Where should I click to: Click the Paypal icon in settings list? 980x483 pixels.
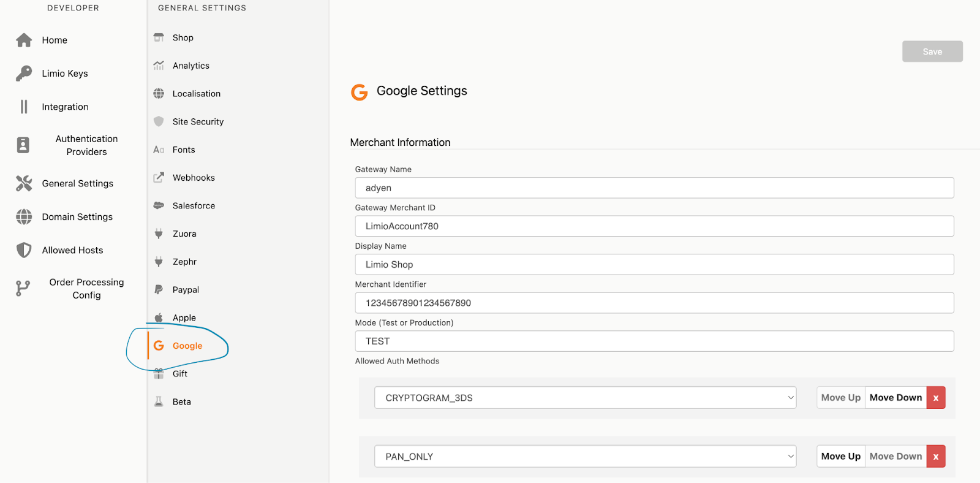[x=159, y=289]
